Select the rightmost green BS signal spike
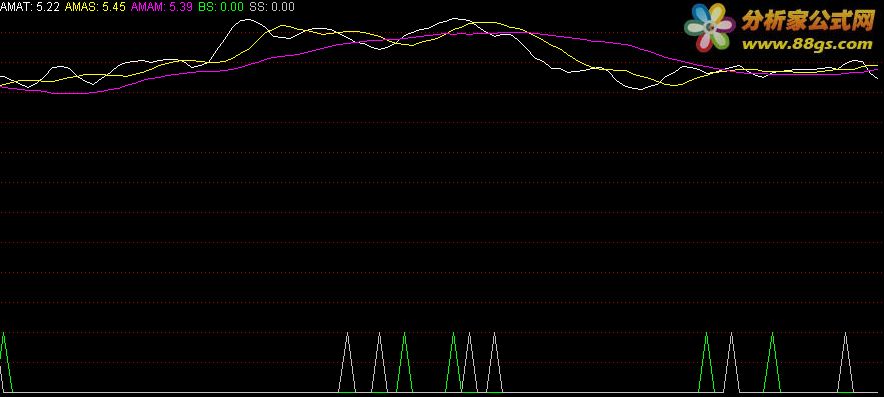Image resolution: width=884 pixels, height=397 pixels. pos(772,361)
